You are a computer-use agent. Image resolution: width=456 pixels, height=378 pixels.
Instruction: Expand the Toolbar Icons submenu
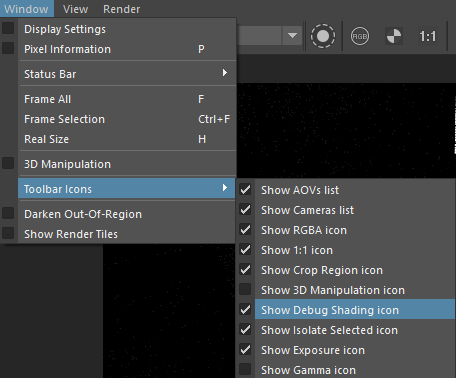click(x=127, y=189)
